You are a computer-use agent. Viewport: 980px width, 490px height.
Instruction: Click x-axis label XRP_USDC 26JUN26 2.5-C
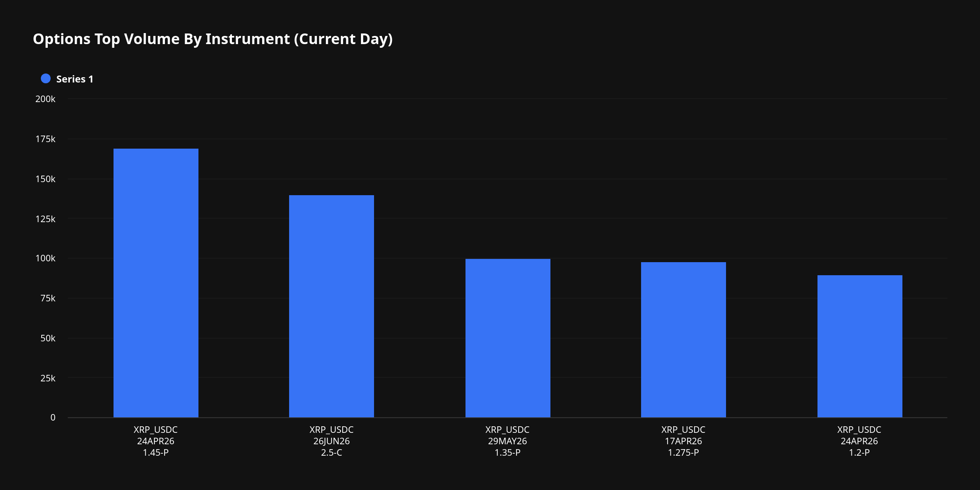click(x=331, y=441)
